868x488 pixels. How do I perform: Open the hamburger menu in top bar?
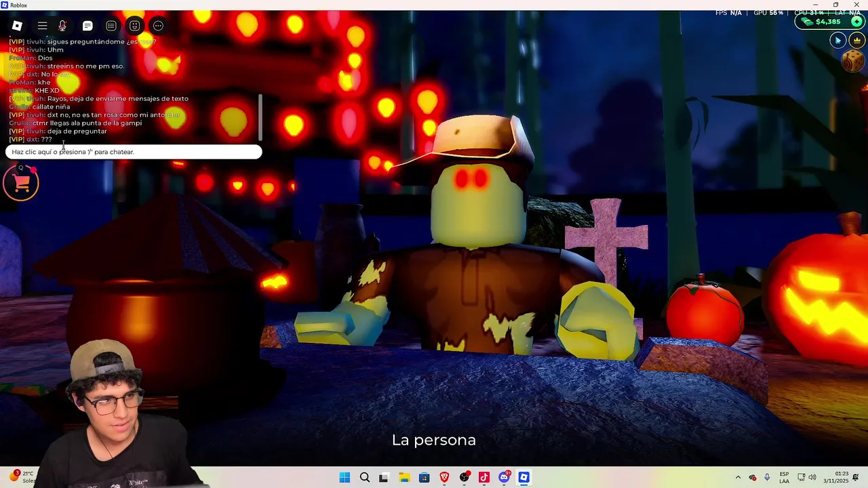(x=42, y=26)
